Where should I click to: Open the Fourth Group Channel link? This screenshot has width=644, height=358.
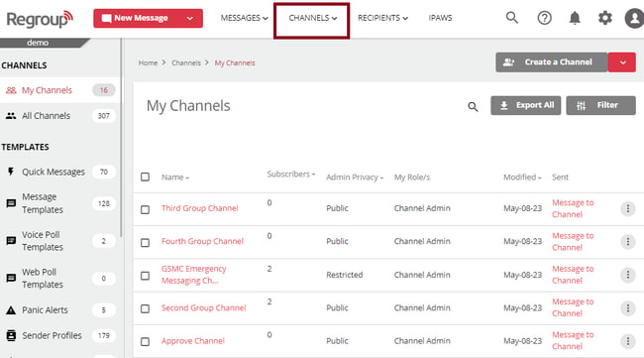[202, 241]
